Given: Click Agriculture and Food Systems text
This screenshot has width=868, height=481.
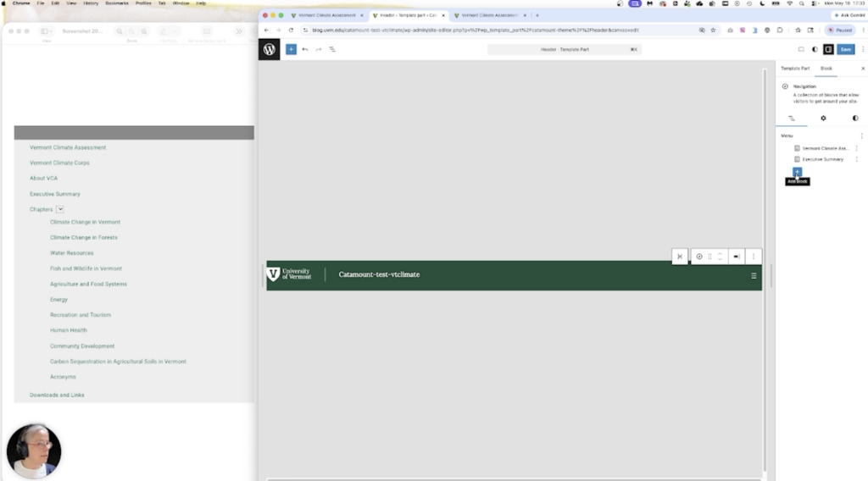Looking at the screenshot, I should coord(88,284).
